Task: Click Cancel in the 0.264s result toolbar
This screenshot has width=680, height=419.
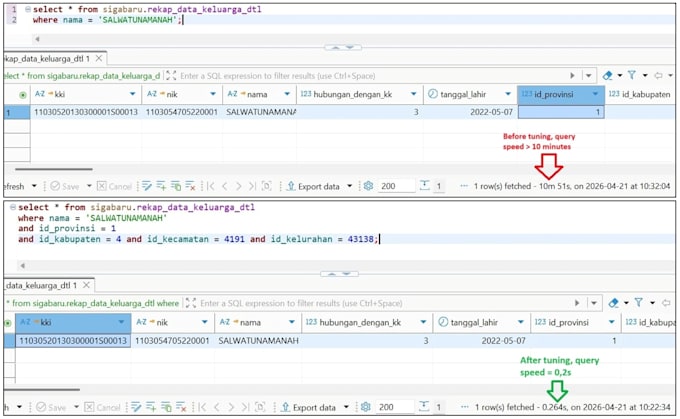Action: 102,407
